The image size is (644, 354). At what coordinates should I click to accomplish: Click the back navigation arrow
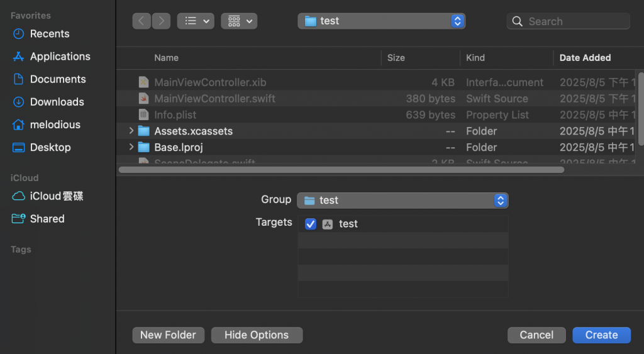pyautogui.click(x=141, y=21)
